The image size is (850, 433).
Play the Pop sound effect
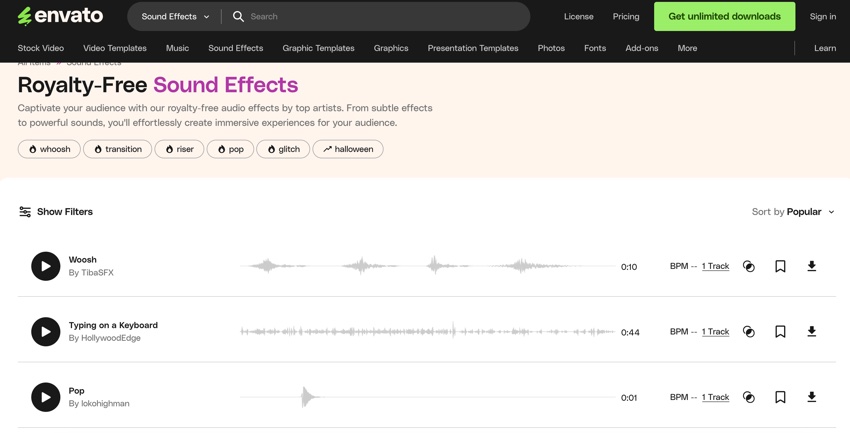(46, 397)
